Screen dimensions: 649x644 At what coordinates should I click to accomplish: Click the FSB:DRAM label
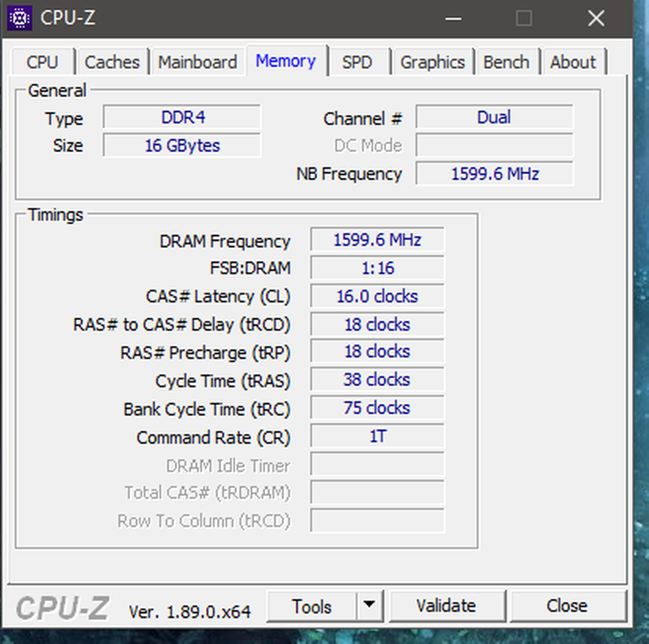tap(250, 268)
